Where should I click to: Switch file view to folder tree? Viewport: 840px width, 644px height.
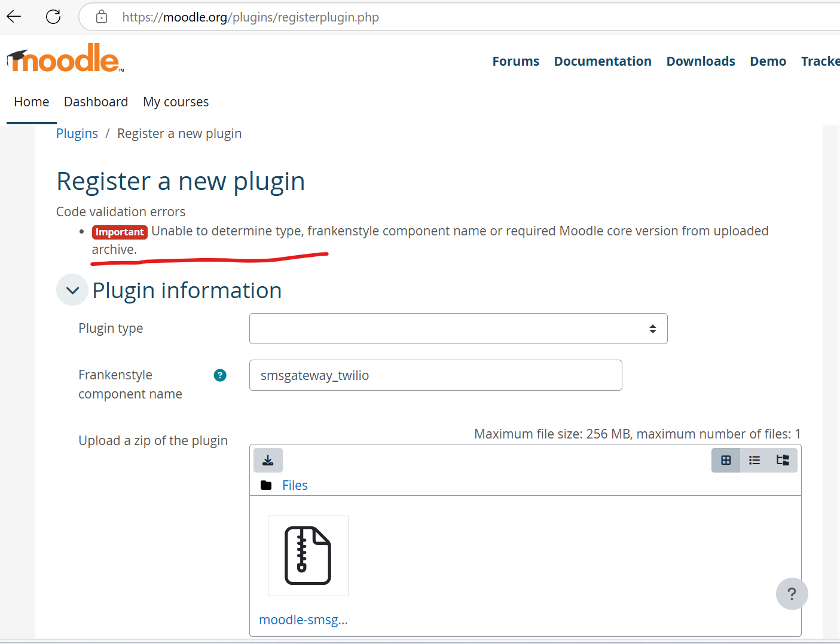783,460
